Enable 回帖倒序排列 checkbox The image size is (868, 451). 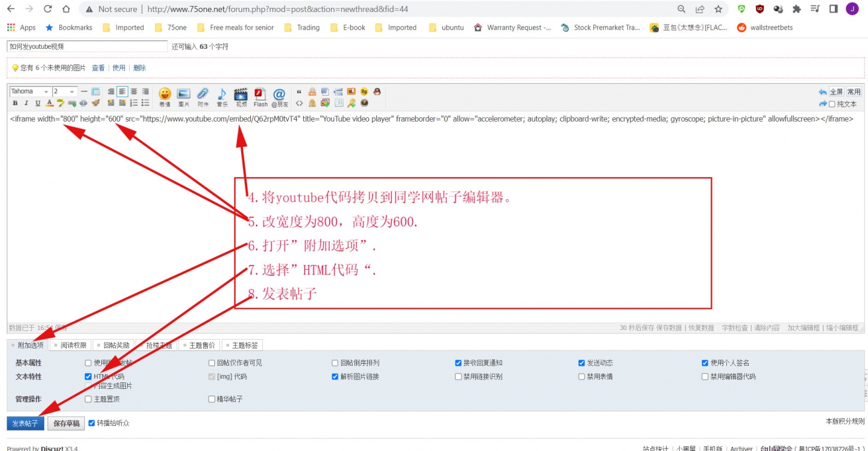[x=335, y=363]
